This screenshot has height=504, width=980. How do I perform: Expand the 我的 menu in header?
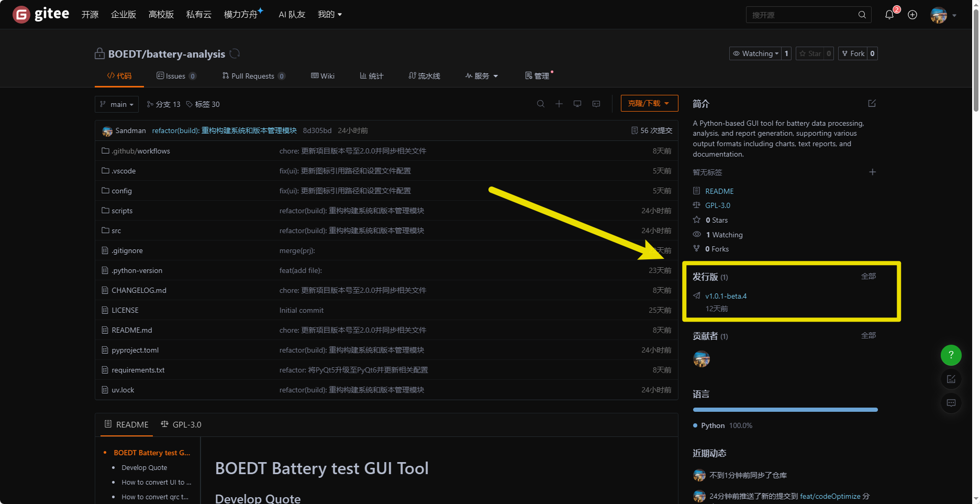click(x=330, y=15)
